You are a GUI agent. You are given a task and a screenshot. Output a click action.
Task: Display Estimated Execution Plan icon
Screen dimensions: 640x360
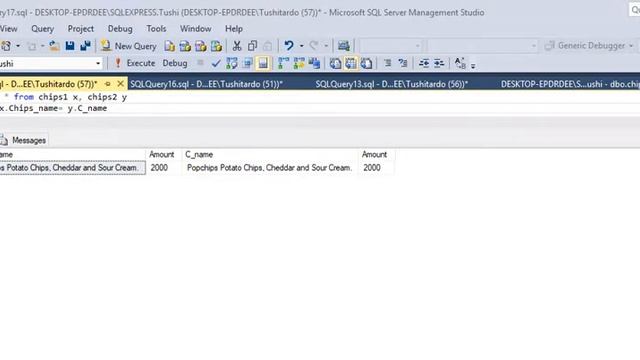point(232,63)
